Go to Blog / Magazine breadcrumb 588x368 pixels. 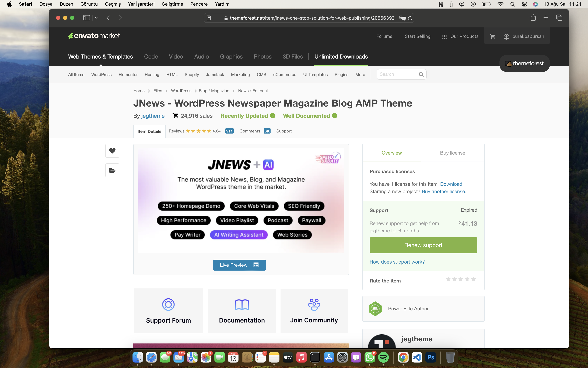[214, 91]
